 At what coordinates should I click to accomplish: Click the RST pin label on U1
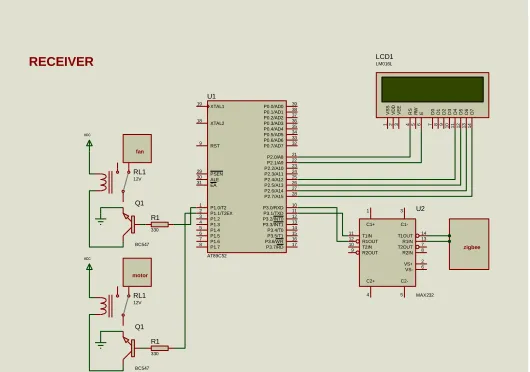click(215, 146)
